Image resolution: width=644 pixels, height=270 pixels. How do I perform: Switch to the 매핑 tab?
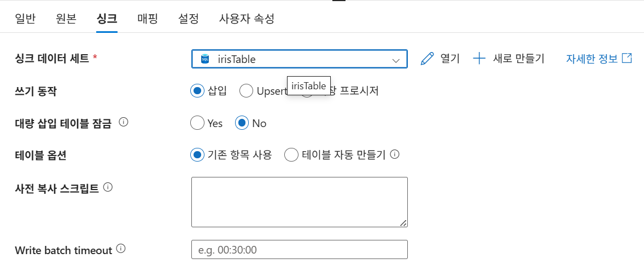tap(148, 19)
